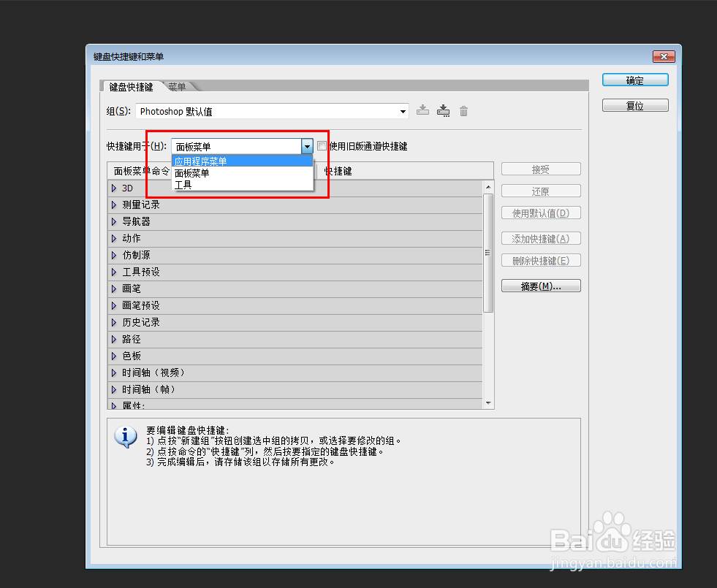Click the 快捷键用于 dropdown arrow
Viewport: 717px width, 588px height.
pyautogui.click(x=307, y=147)
